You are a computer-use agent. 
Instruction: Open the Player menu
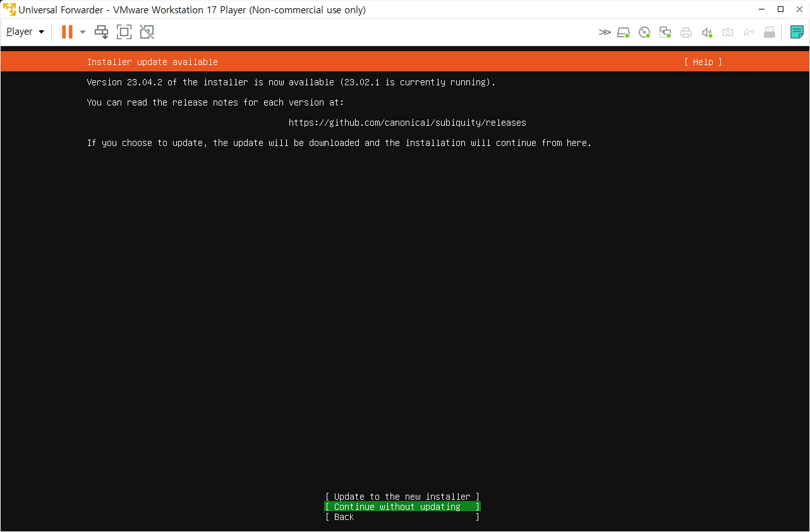[x=25, y=32]
